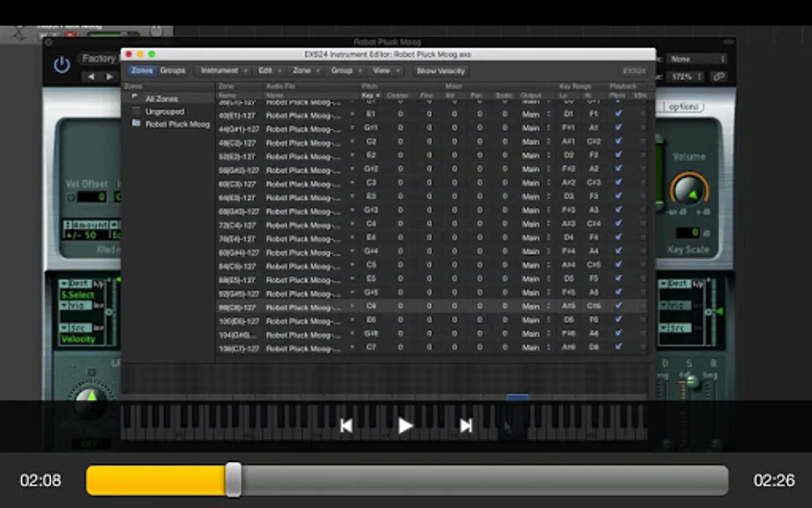Click the Robot Pluck Moog folder icon

click(136, 123)
